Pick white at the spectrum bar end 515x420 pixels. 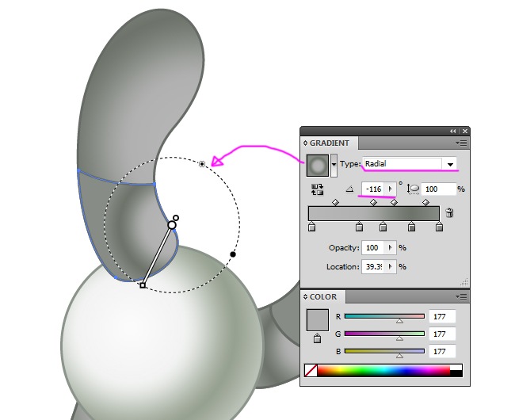pos(456,367)
